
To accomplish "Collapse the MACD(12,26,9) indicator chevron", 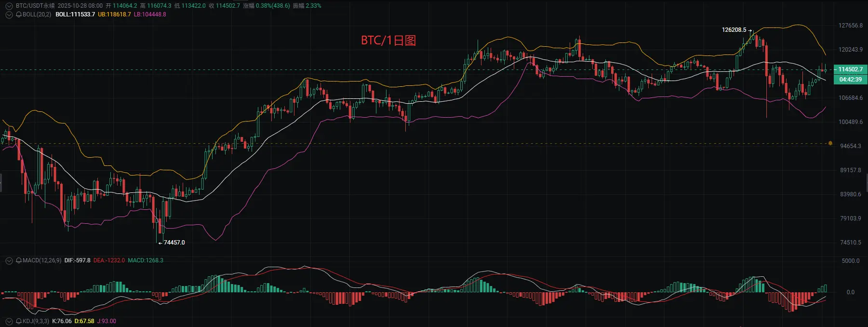I will pos(9,260).
